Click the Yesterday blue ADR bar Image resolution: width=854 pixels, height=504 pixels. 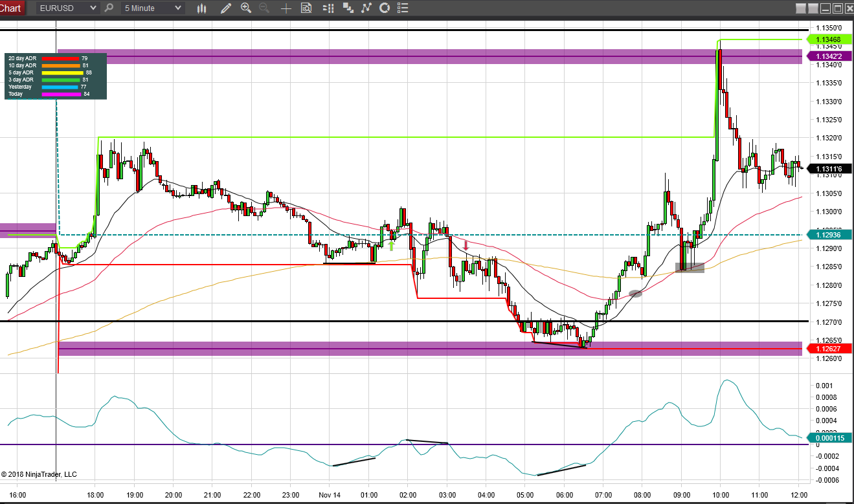pos(60,87)
